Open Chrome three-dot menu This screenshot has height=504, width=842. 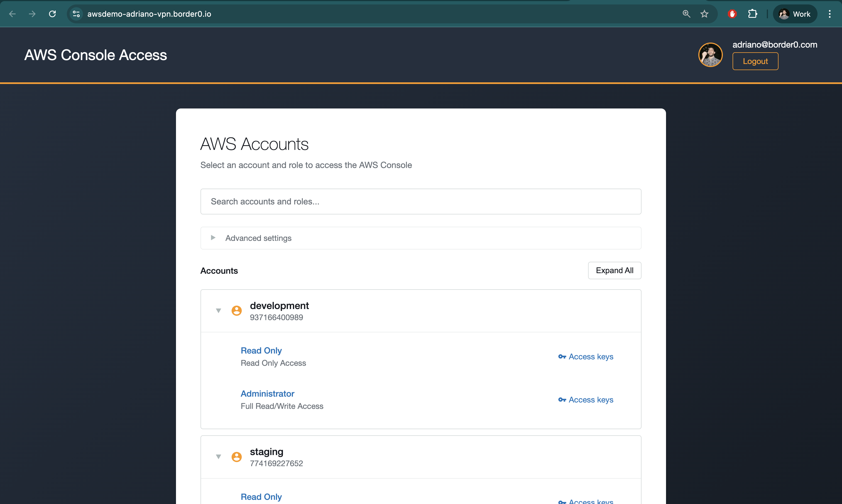(829, 14)
